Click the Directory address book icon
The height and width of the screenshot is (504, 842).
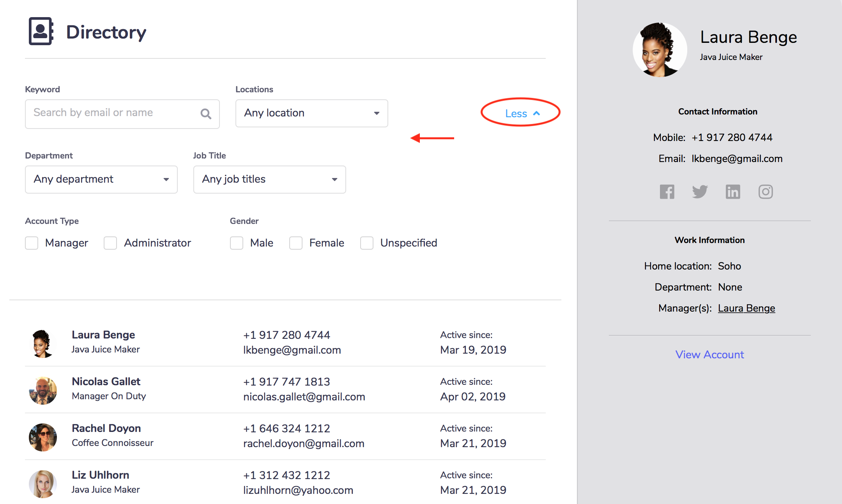pyautogui.click(x=41, y=31)
